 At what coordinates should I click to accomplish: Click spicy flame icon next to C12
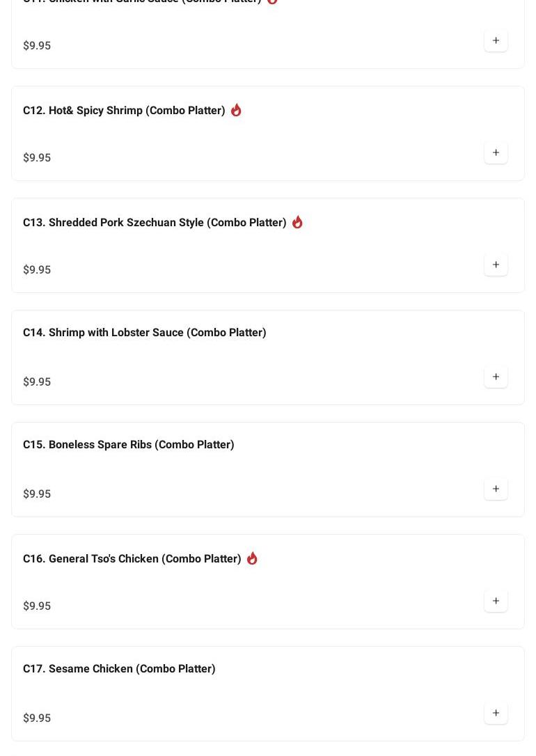236,110
